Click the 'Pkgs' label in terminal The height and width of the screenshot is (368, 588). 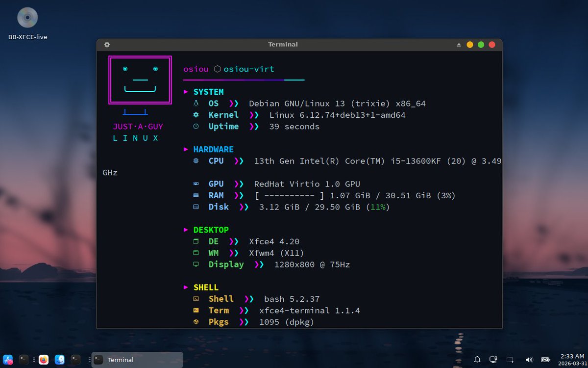pyautogui.click(x=219, y=322)
